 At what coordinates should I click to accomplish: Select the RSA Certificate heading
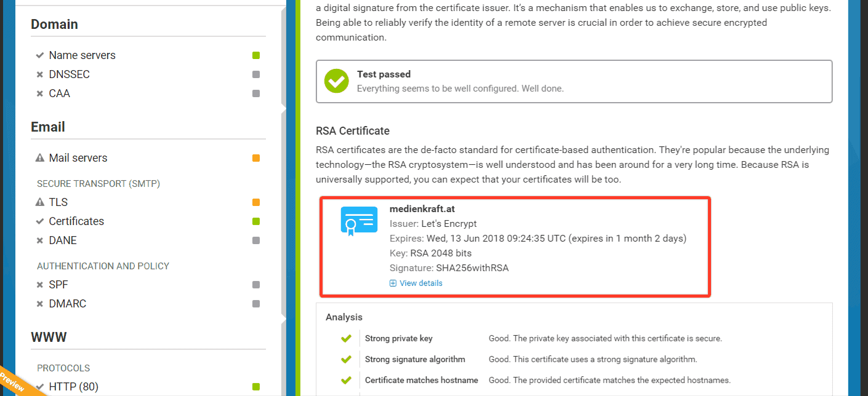353,131
